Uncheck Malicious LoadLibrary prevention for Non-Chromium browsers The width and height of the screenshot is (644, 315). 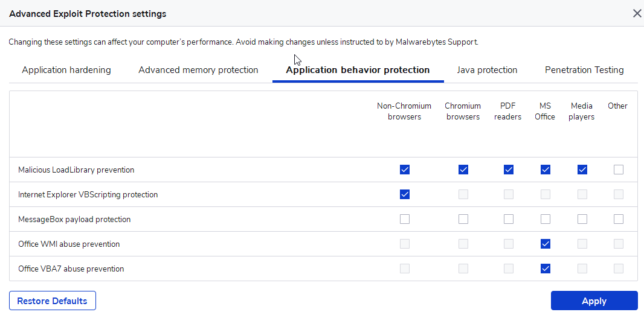pyautogui.click(x=405, y=170)
